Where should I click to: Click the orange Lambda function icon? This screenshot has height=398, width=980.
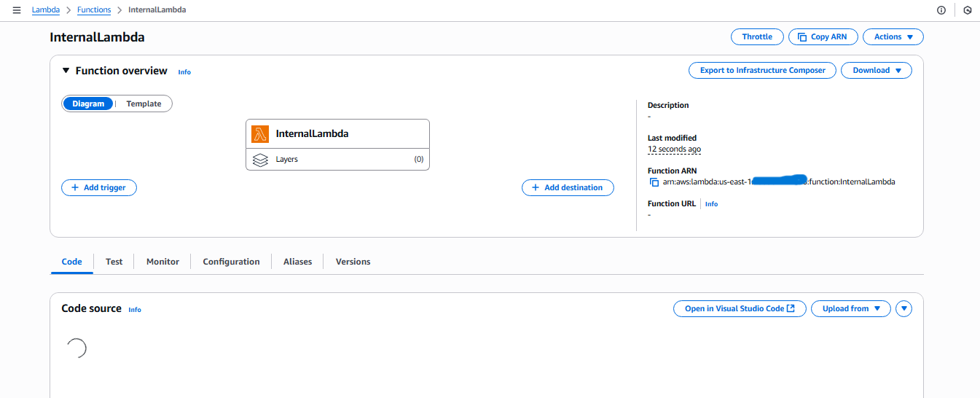coord(260,134)
